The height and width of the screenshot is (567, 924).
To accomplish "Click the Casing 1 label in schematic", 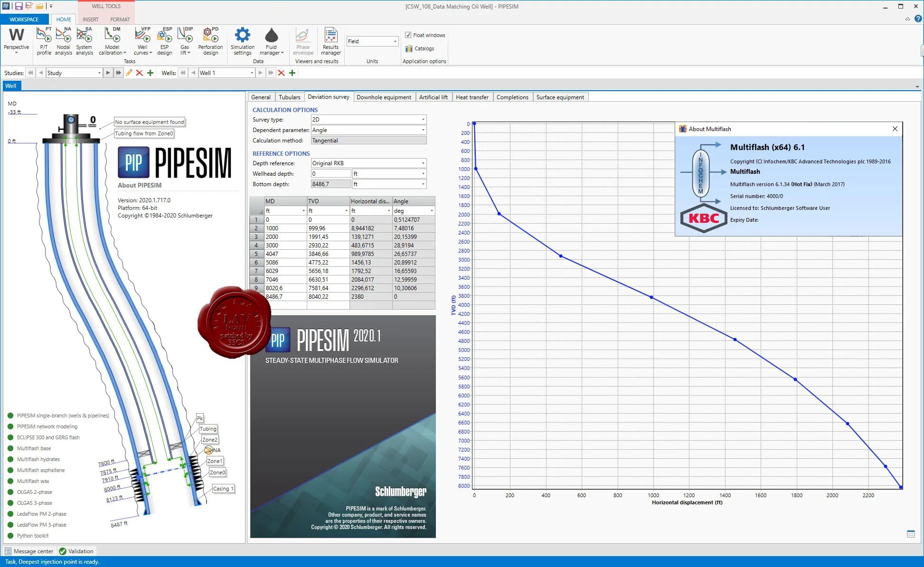I will 223,489.
